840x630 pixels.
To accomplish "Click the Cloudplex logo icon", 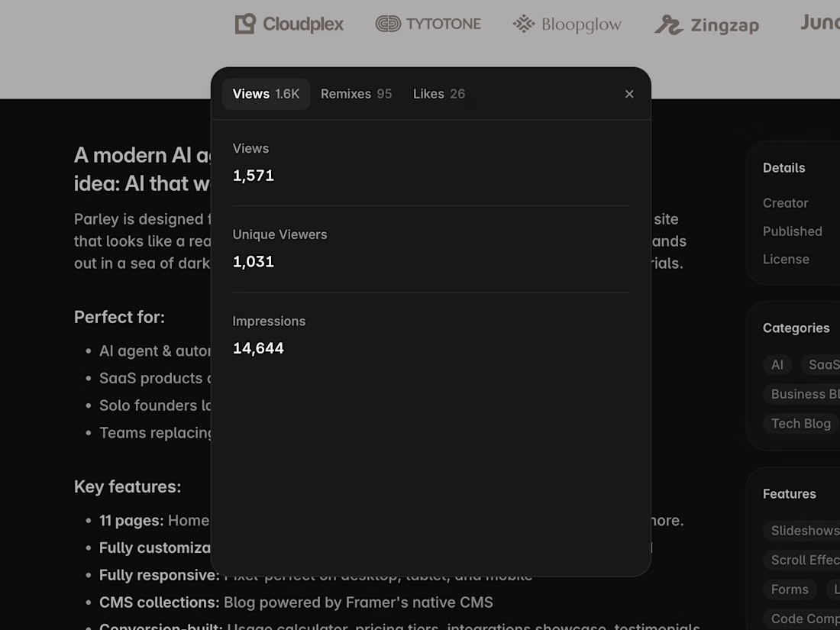I will pos(245,24).
